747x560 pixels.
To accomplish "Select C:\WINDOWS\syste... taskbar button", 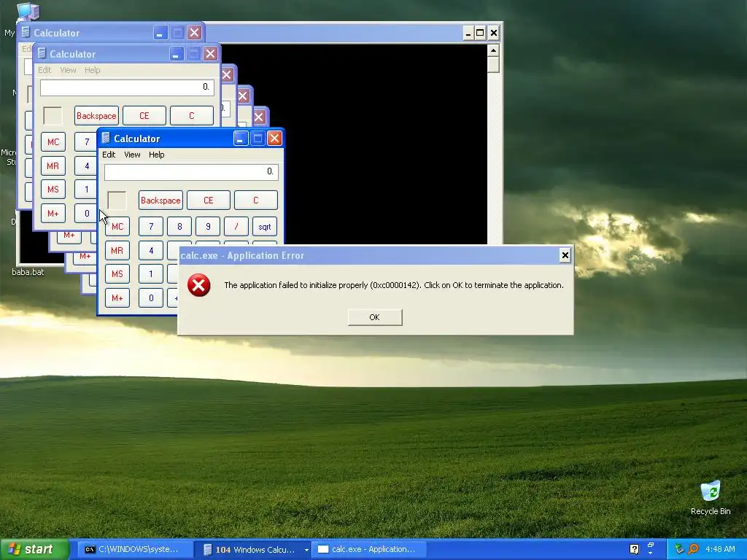I will point(134,550).
